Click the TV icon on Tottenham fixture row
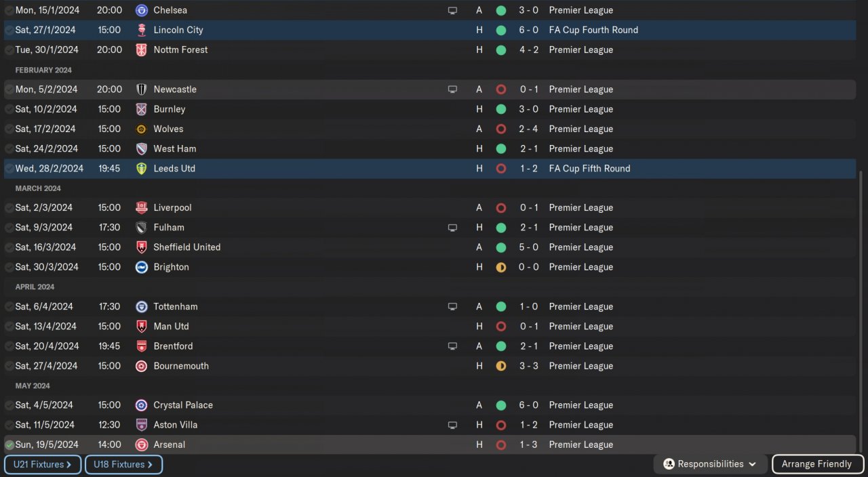This screenshot has height=477, width=868. (452, 306)
